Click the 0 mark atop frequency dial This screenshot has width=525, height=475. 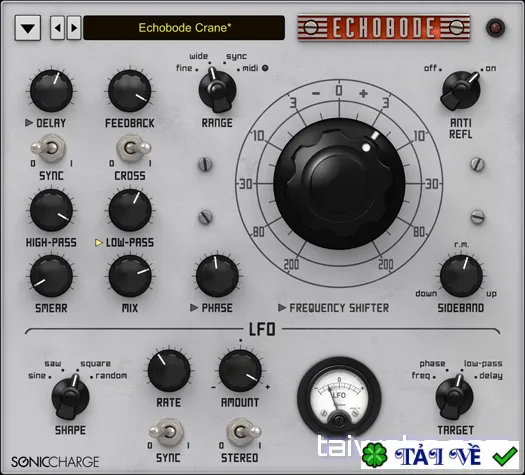coord(339,90)
